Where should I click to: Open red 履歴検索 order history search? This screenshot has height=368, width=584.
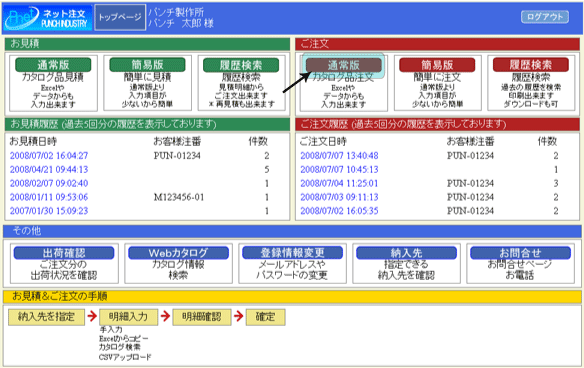click(531, 65)
